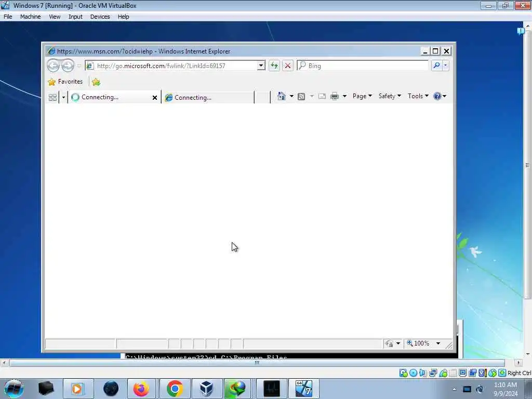Click Add to Favorites Bar star icon
532x399 pixels.
(96, 82)
